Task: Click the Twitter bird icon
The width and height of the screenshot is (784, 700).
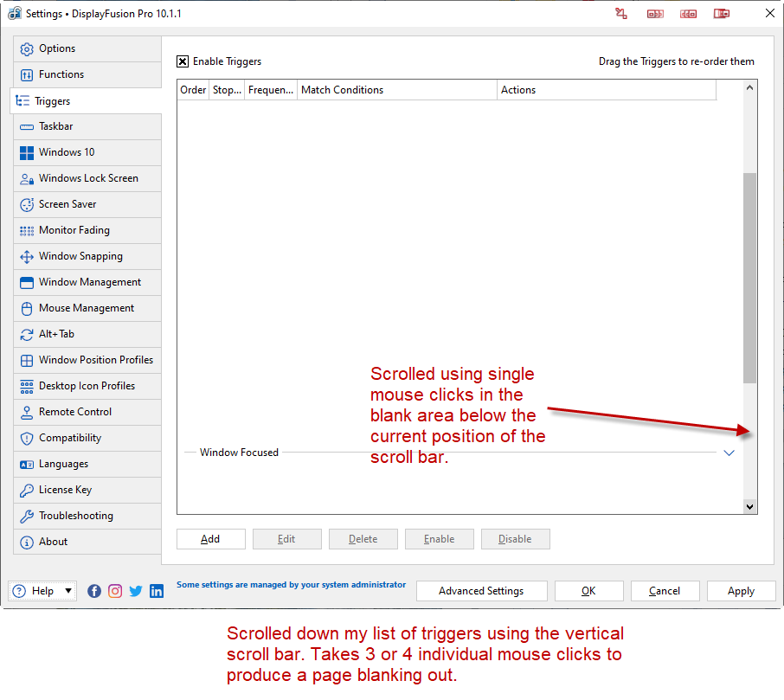Action: [136, 591]
